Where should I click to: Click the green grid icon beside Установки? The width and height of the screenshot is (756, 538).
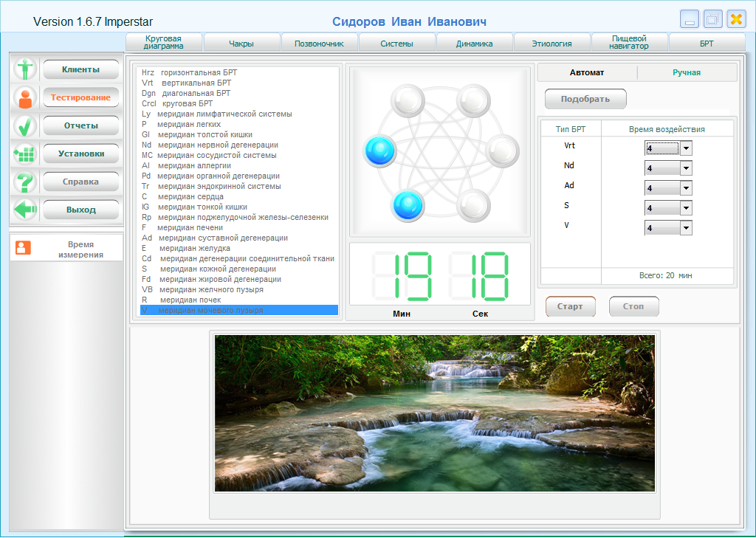click(x=24, y=154)
